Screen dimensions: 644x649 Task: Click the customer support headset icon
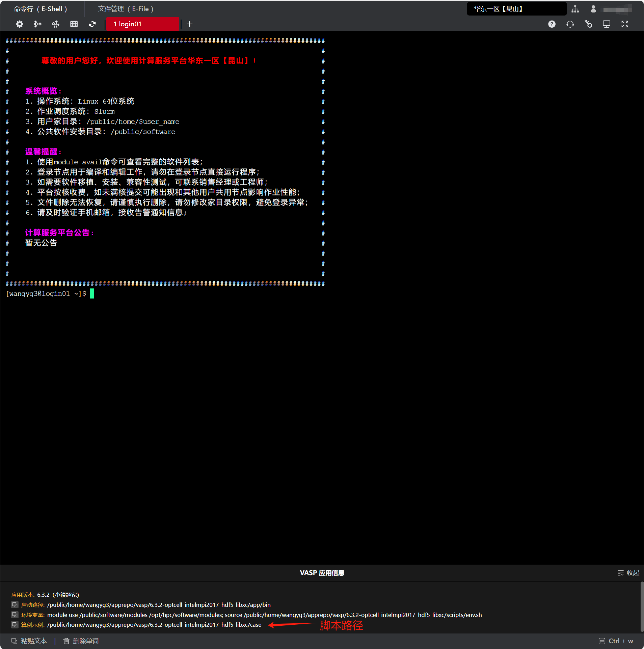pyautogui.click(x=570, y=24)
